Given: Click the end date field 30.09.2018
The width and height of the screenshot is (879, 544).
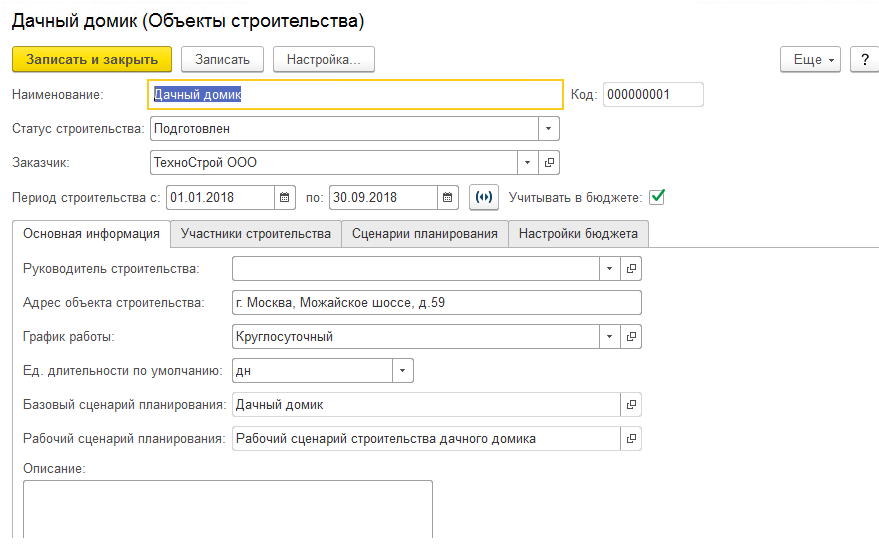Looking at the screenshot, I should 383,197.
